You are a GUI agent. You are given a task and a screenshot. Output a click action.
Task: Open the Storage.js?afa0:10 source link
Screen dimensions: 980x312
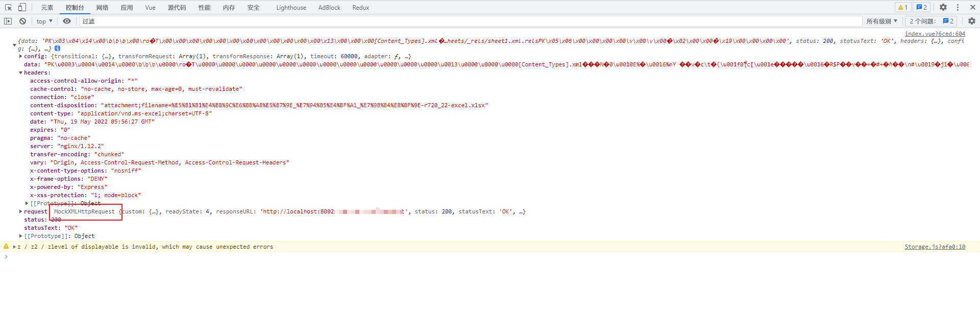click(935, 247)
